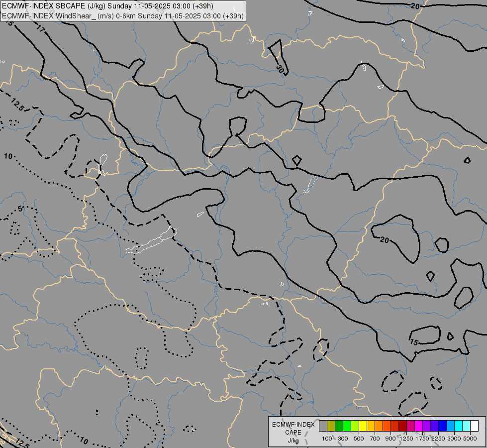Pick the white swatch ending the legend
The width and height of the screenshot is (487, 448).
pyautogui.click(x=475, y=426)
